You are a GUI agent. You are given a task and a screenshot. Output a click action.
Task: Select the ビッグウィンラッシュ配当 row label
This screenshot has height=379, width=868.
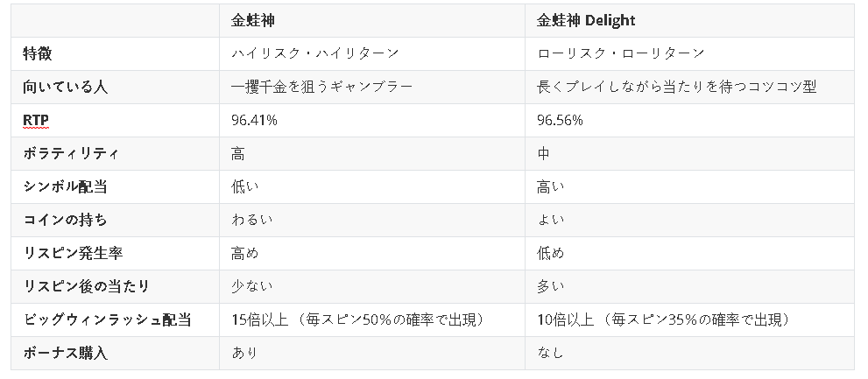tap(107, 319)
